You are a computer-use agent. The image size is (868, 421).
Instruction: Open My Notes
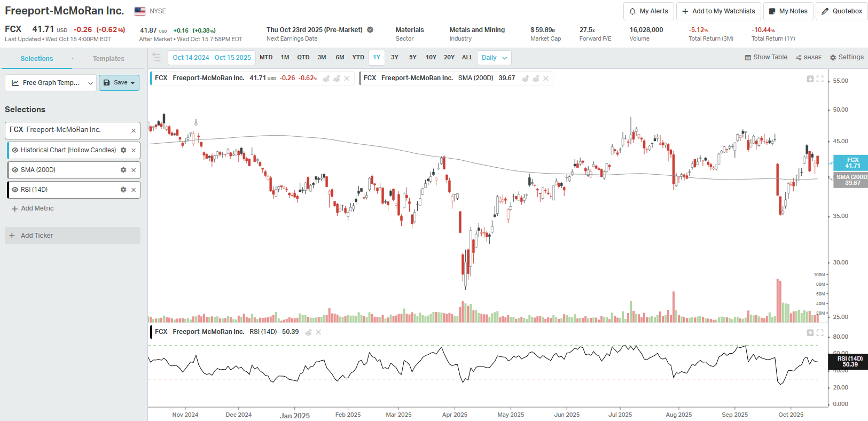point(788,11)
